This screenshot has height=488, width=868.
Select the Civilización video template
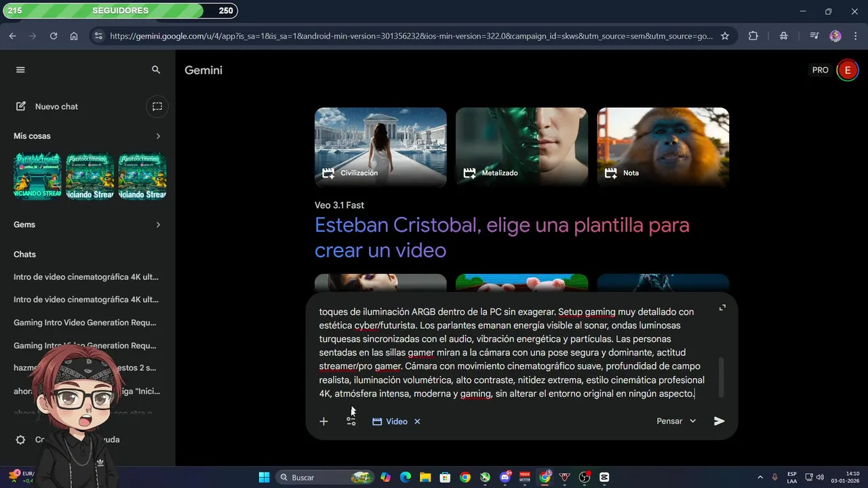click(x=380, y=147)
